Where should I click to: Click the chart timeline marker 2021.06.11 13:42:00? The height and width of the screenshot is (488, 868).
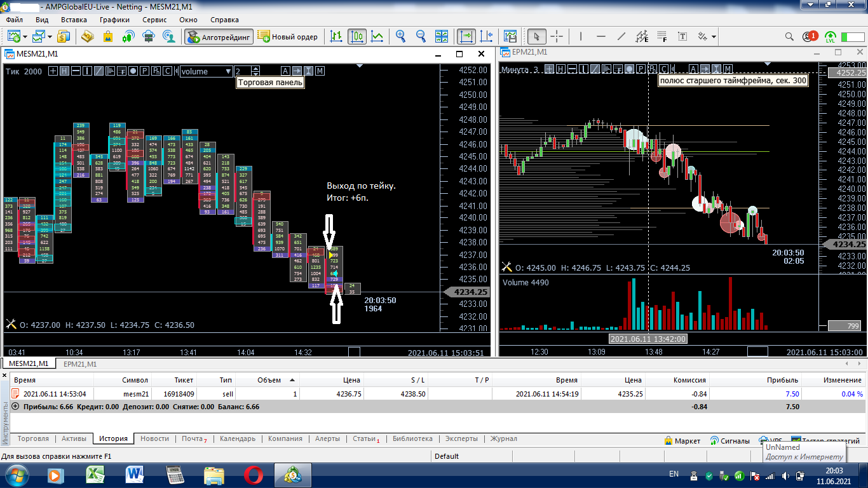point(648,339)
